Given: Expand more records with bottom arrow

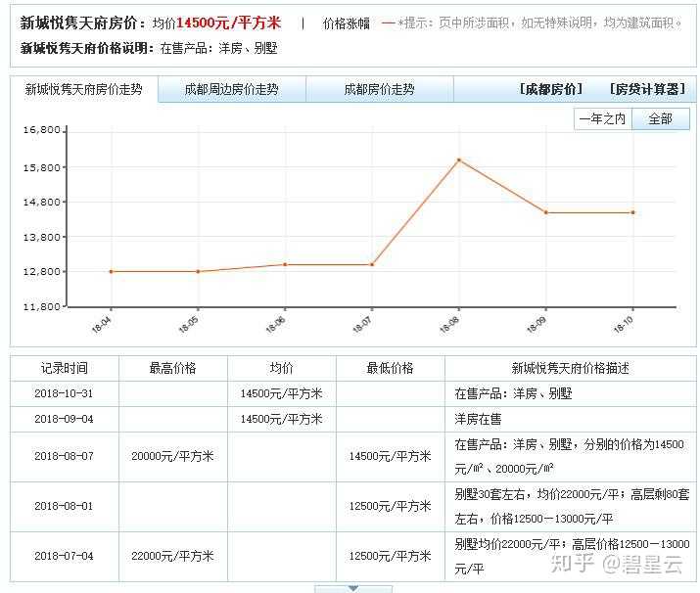Looking at the screenshot, I should 353,589.
